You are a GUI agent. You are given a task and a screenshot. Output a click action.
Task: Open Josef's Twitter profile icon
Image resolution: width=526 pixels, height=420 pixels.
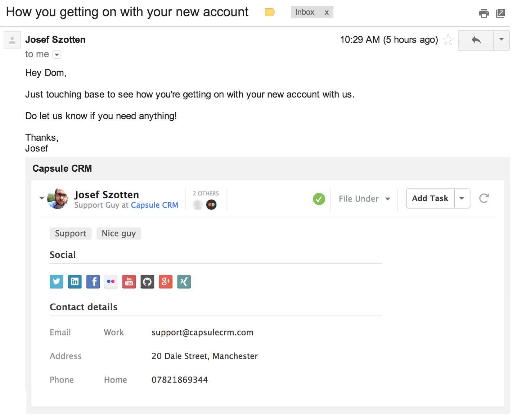click(57, 281)
